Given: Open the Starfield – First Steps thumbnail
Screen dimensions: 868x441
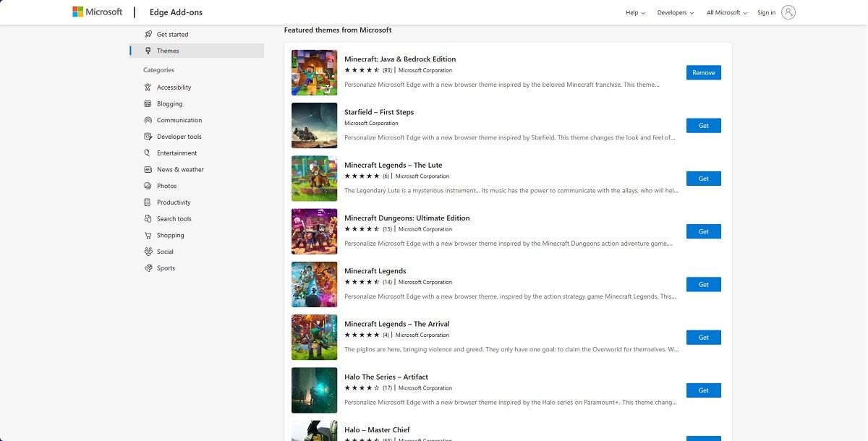Looking at the screenshot, I should tap(314, 125).
